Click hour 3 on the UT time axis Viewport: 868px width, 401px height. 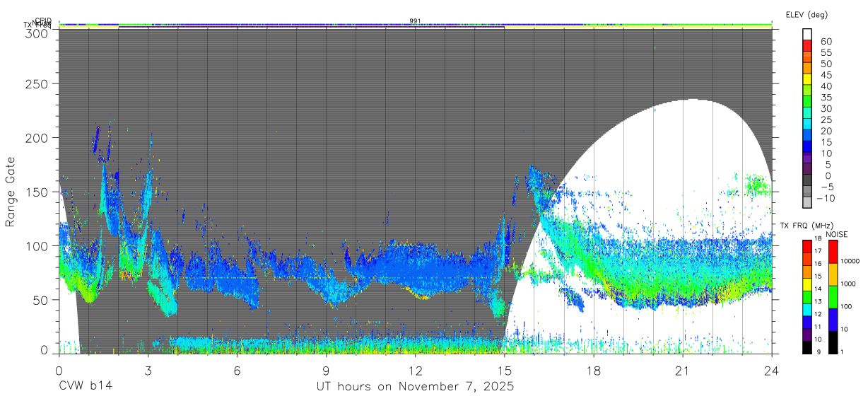(148, 370)
